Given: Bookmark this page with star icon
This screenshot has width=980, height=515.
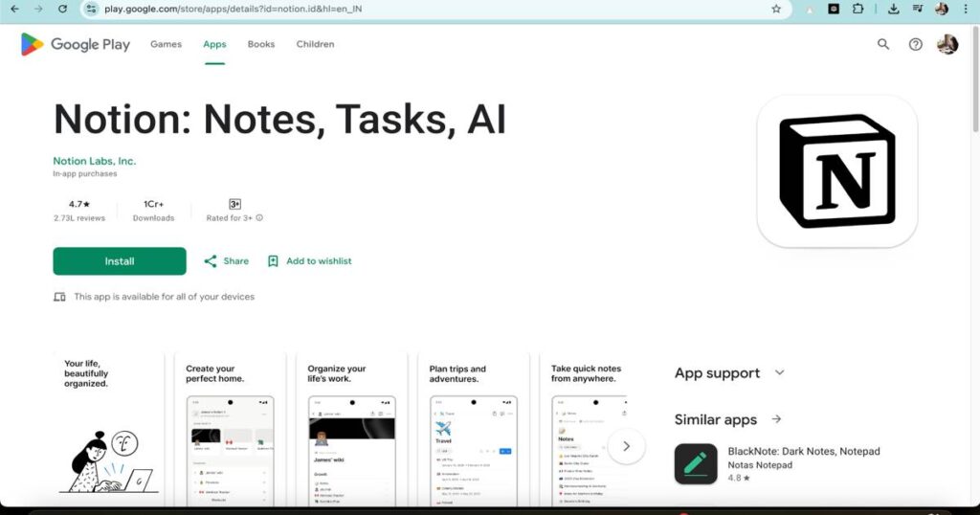Looking at the screenshot, I should [776, 9].
